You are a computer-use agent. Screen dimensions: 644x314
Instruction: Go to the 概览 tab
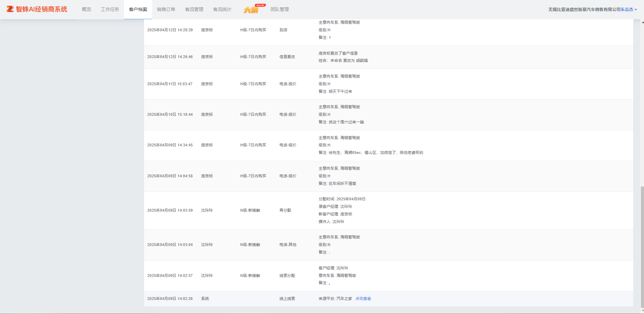(x=86, y=10)
